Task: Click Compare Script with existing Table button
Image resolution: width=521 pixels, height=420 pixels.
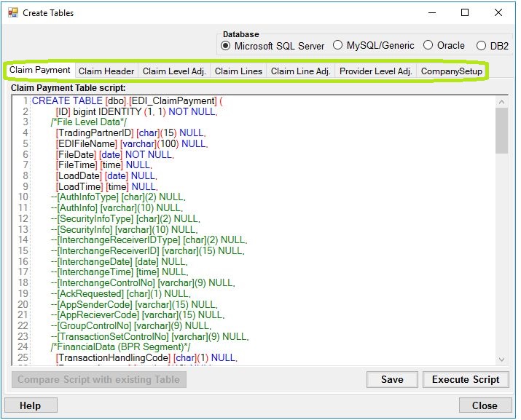Action: tap(98, 379)
